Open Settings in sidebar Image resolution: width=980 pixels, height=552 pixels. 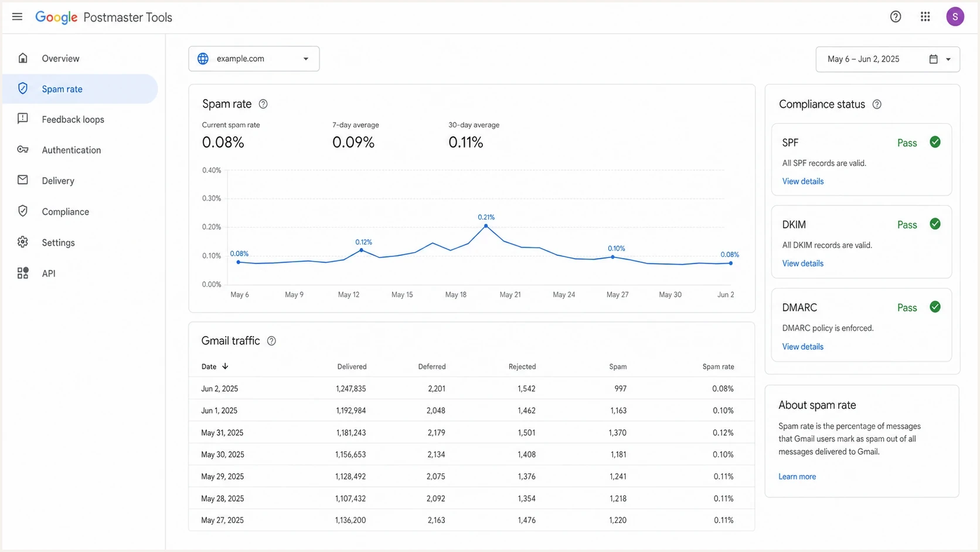tap(80, 242)
